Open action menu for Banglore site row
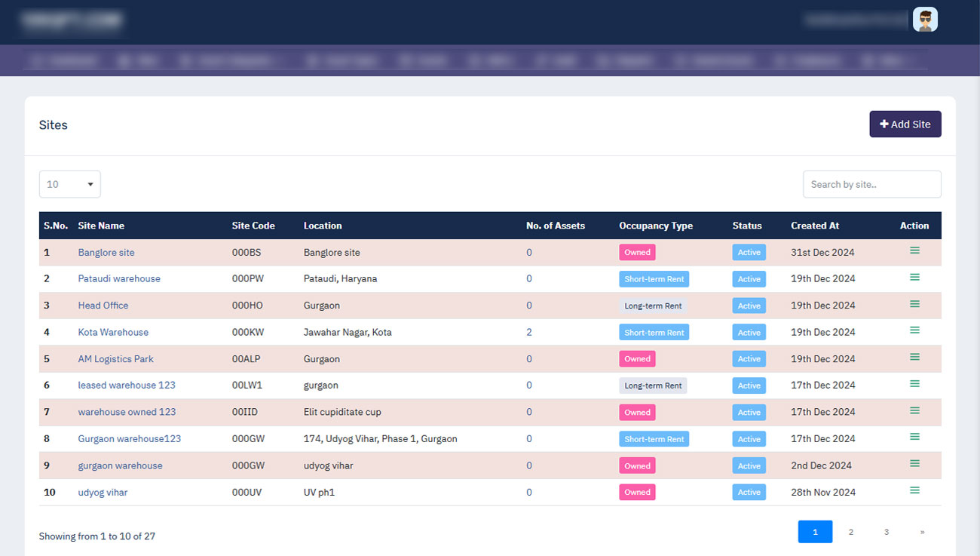This screenshot has height=556, width=980. coord(914,250)
